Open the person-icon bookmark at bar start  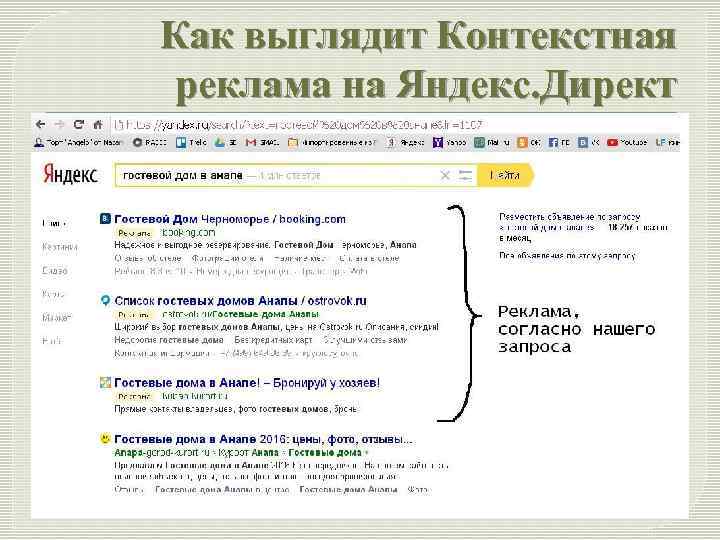pos(78,143)
